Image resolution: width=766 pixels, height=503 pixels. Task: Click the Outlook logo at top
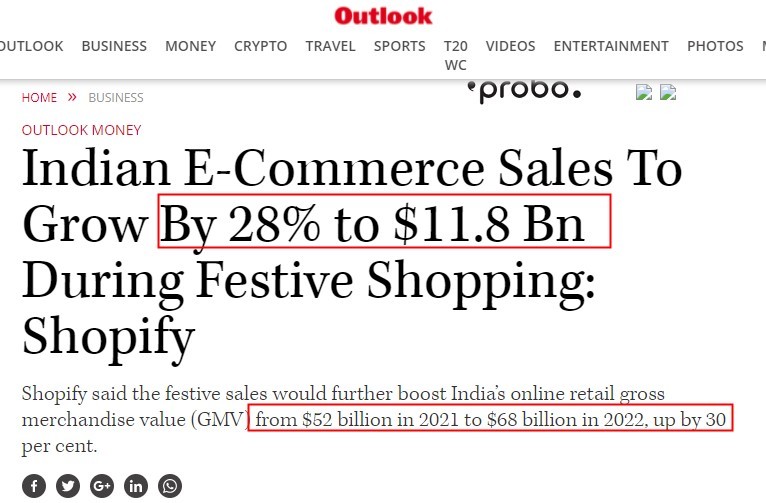pos(383,15)
